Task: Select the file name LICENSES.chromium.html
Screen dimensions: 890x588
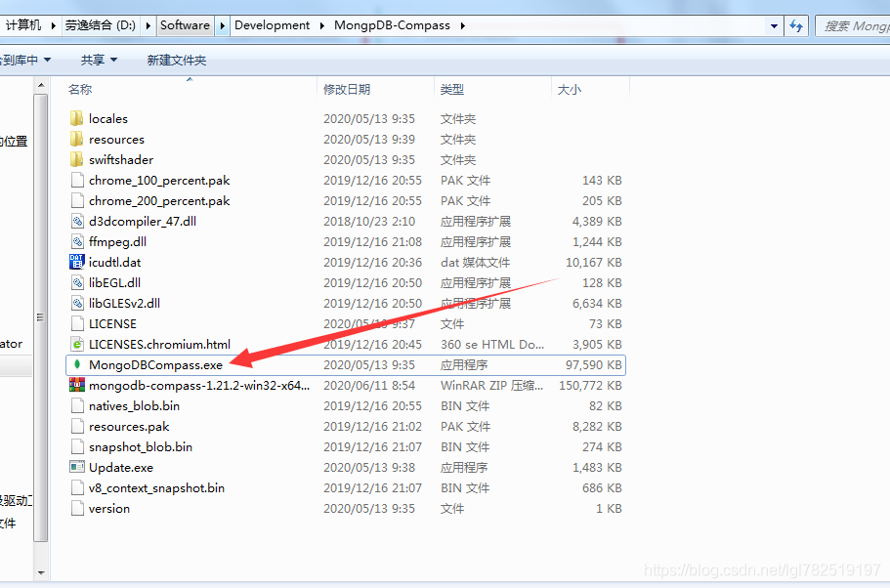Action: pos(159,345)
